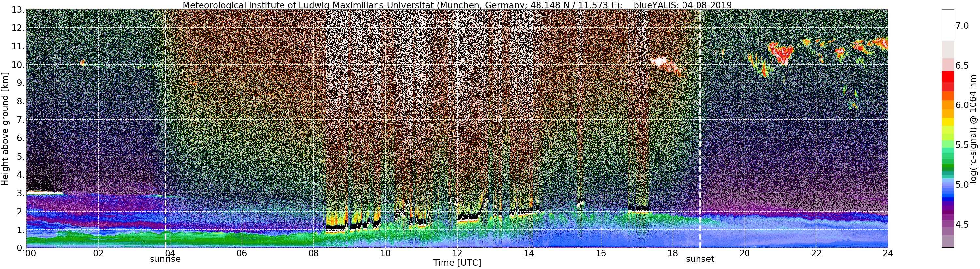The width and height of the screenshot is (980, 269).
Task: Pick the white top band of the colorbar
Action: coord(948,25)
